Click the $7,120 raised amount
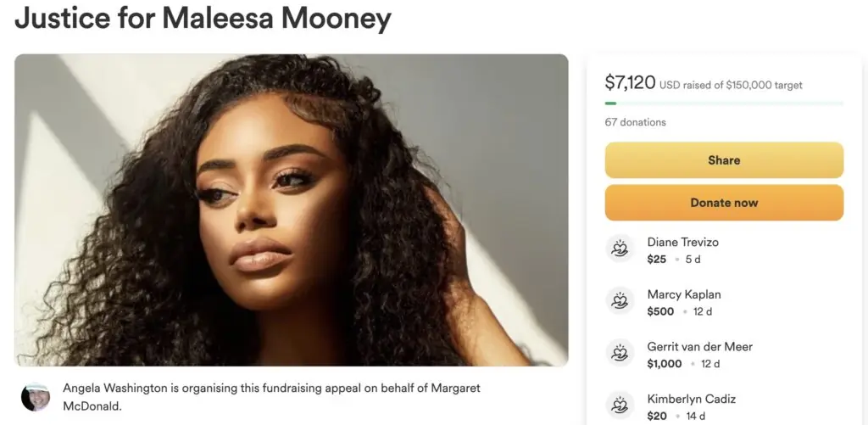Image resolution: width=868 pixels, height=425 pixels. point(630,82)
